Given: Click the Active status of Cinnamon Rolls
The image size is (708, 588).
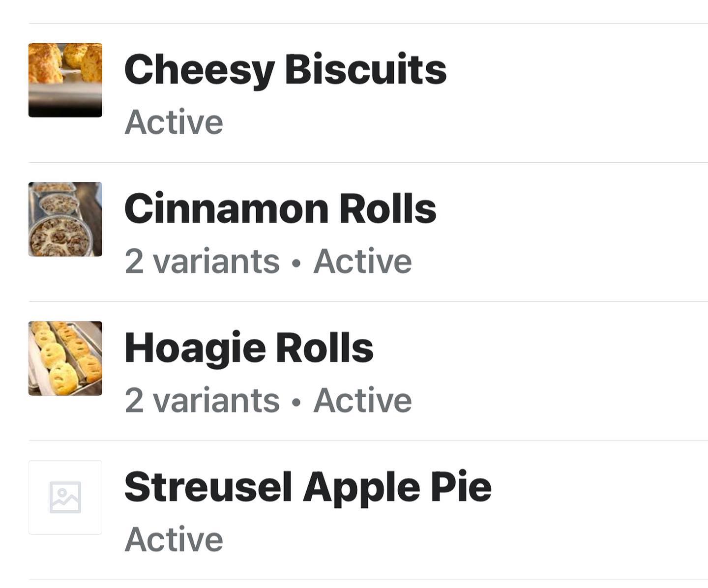Looking at the screenshot, I should 362,261.
